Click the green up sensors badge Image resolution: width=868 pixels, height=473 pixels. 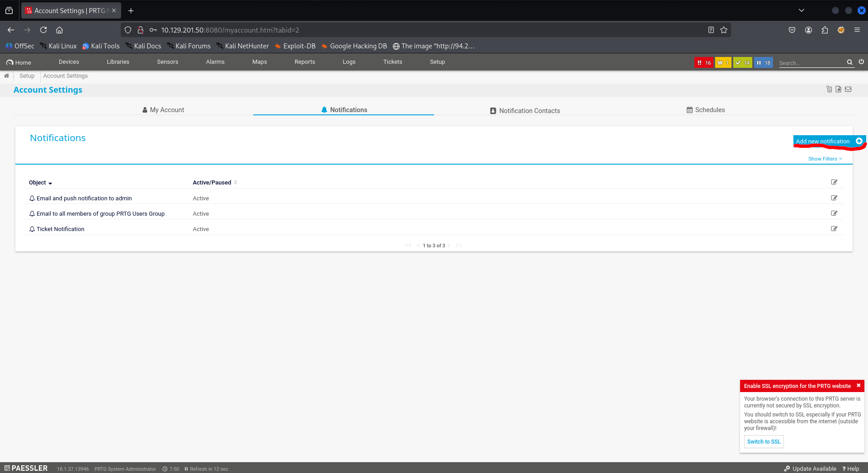click(x=742, y=63)
